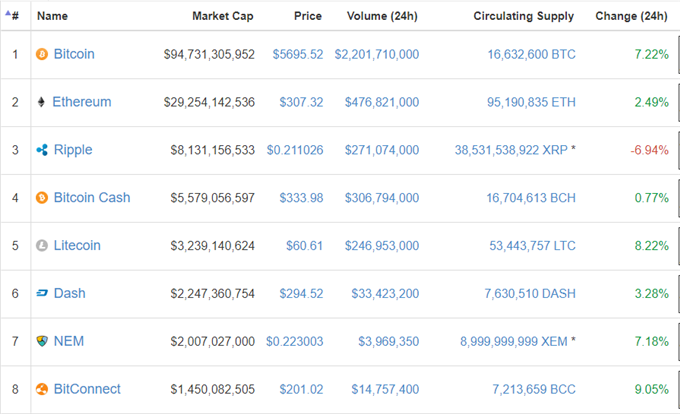
Task: Open Bitcoin price $5695.52 link
Action: (298, 54)
